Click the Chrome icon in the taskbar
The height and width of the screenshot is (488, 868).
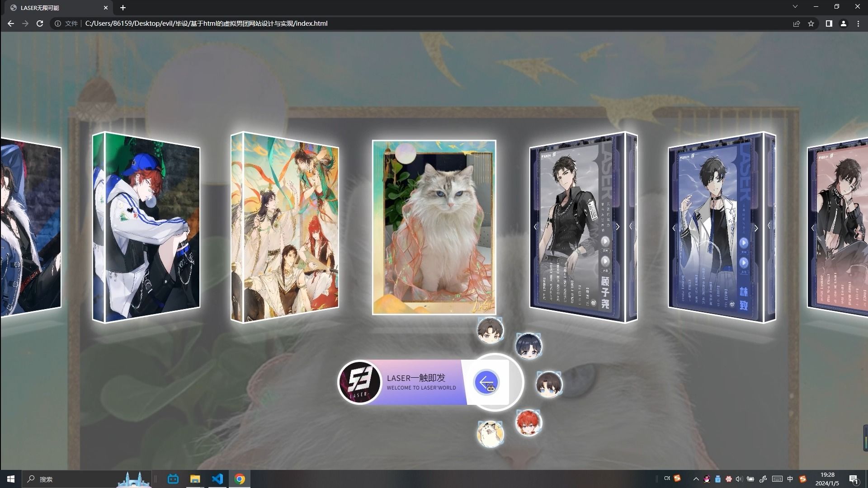[x=240, y=479]
